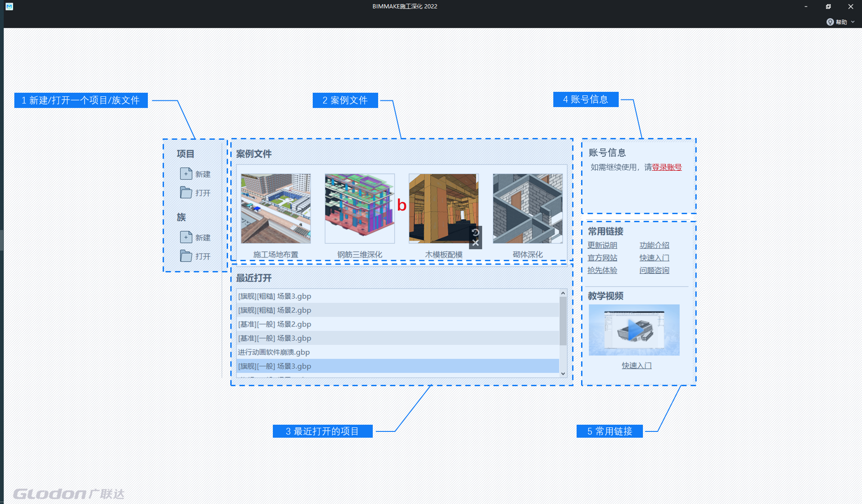Click the open project folder icon

(x=186, y=193)
